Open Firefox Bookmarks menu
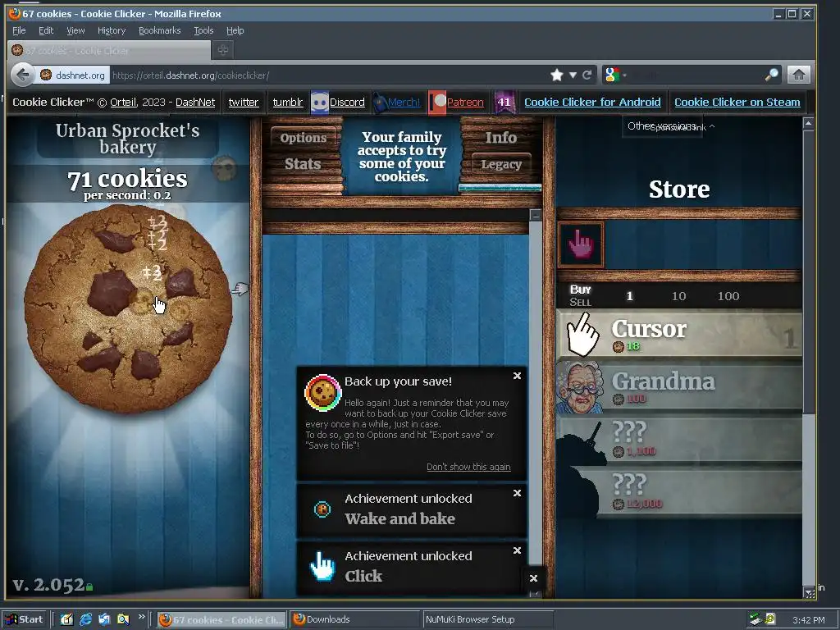 [x=160, y=30]
